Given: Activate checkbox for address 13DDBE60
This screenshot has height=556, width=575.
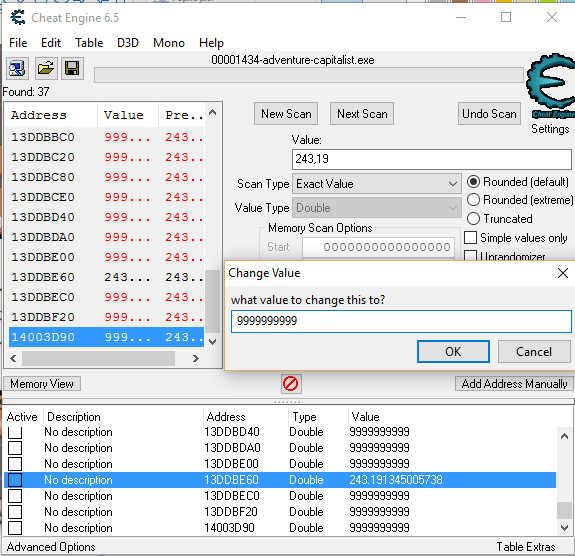Looking at the screenshot, I should pos(15,480).
